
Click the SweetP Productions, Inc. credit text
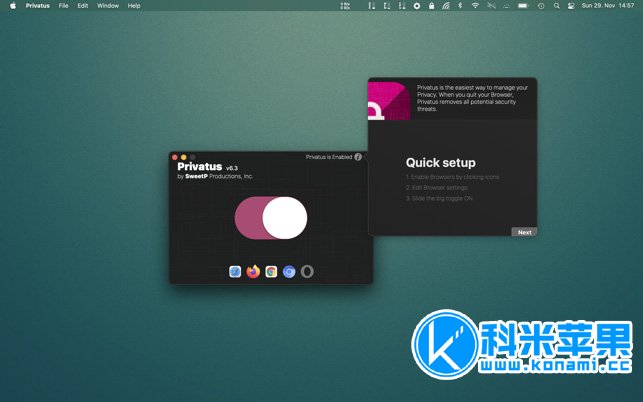[x=215, y=176]
